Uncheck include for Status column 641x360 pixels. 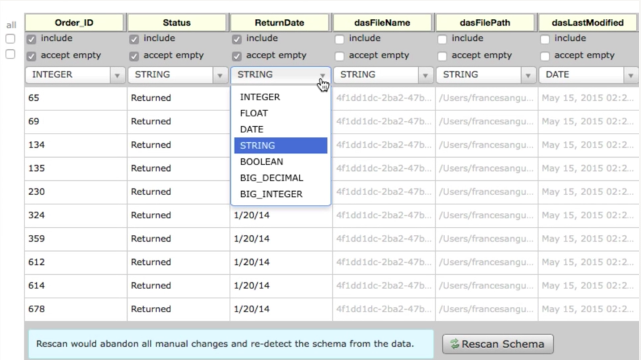click(134, 39)
